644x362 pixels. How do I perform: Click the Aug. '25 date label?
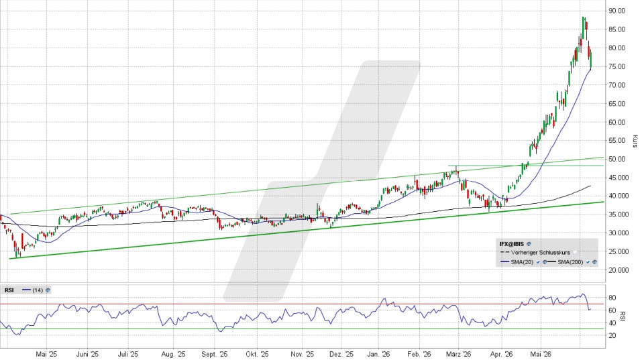tap(173, 354)
